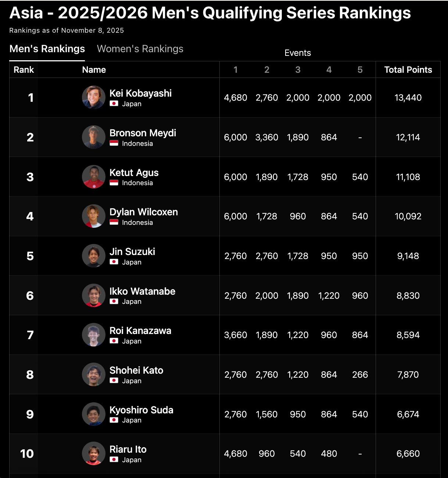Select the Men's Rankings tab

(x=47, y=49)
